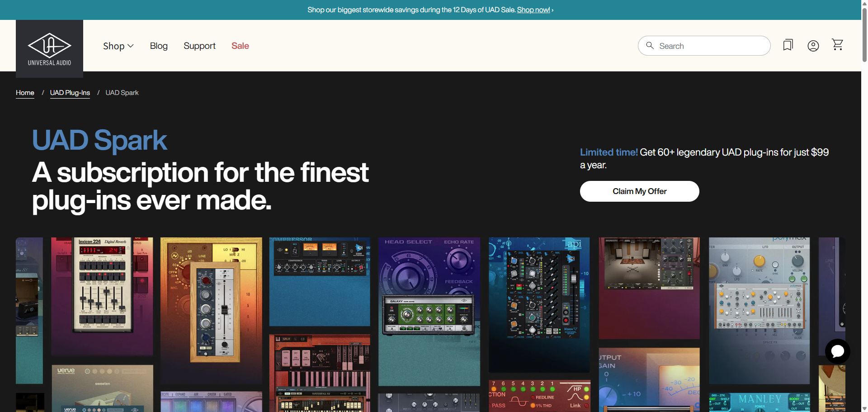Viewport: 868px width, 412px height.
Task: Click the Claim My Offer button
Action: click(639, 191)
